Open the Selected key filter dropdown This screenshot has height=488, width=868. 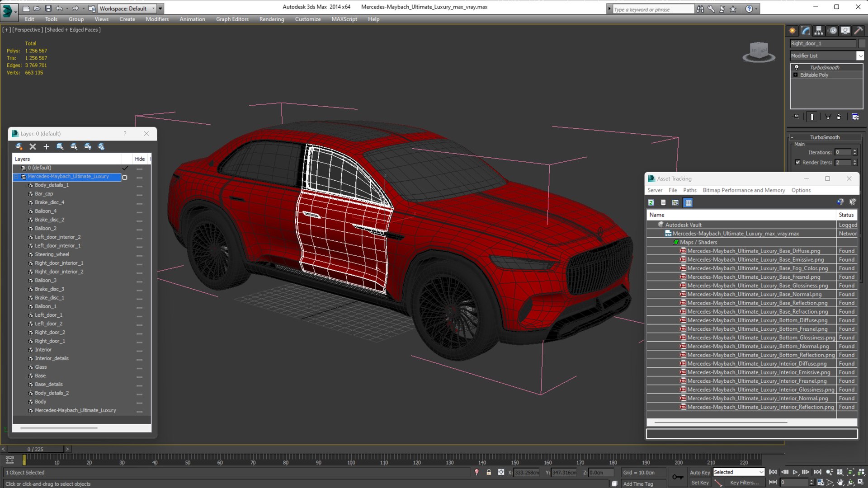[x=739, y=472]
